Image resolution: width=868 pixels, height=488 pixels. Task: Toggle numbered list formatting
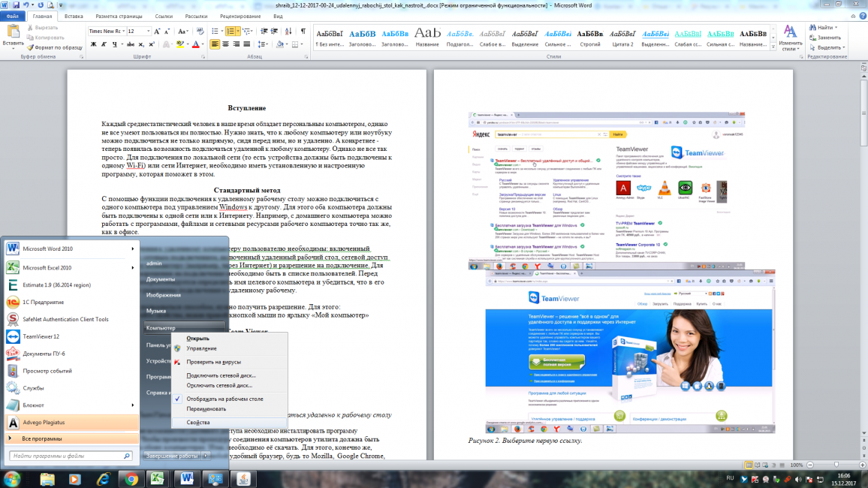[231, 32]
